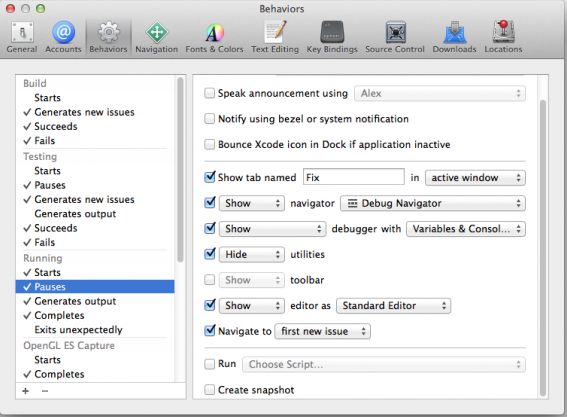Uncheck the editor row checkbox
Image resolution: width=567 pixels, height=417 pixels.
coord(210,305)
